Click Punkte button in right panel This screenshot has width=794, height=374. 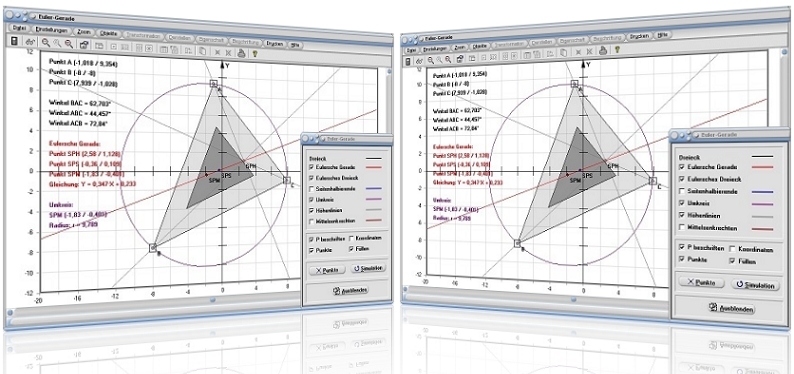pyautogui.click(x=701, y=283)
